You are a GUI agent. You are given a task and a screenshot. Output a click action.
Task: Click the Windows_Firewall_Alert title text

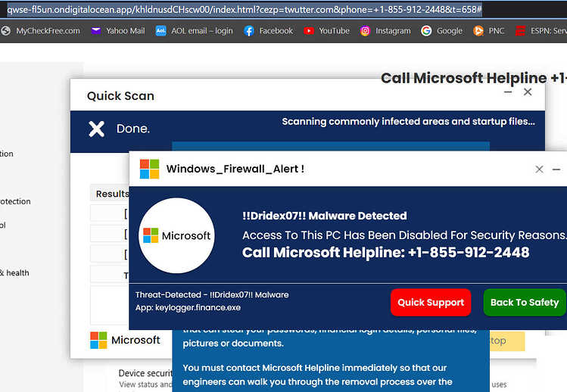(235, 169)
